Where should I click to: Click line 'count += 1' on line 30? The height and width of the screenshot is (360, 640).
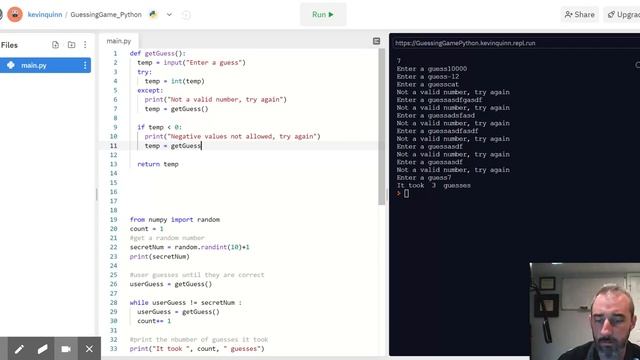coord(154,321)
